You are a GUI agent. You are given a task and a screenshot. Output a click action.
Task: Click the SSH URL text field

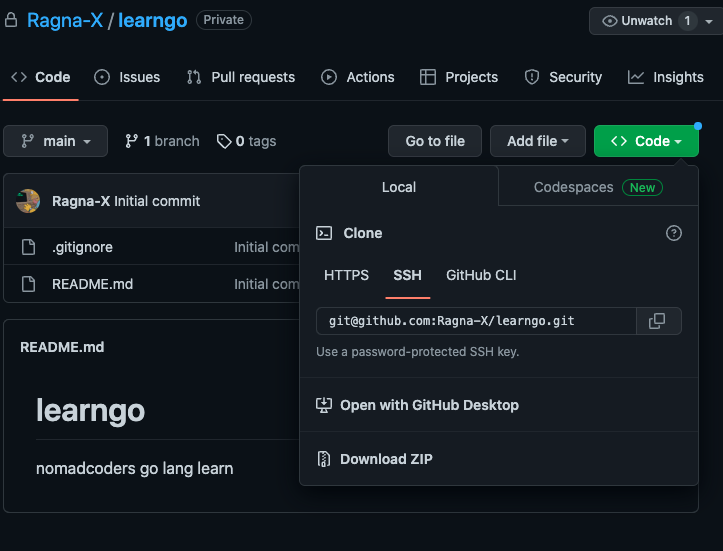[476, 321]
